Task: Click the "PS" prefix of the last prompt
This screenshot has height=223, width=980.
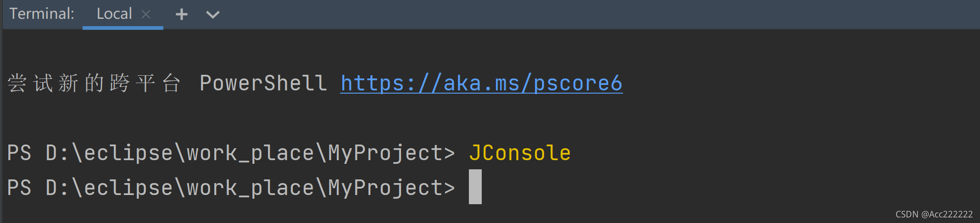Action: [x=19, y=188]
